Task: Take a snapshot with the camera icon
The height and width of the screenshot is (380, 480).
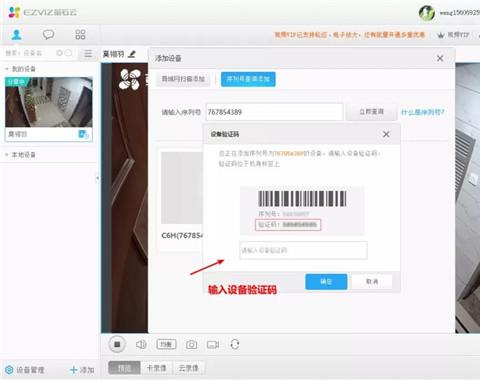Action: (191, 345)
